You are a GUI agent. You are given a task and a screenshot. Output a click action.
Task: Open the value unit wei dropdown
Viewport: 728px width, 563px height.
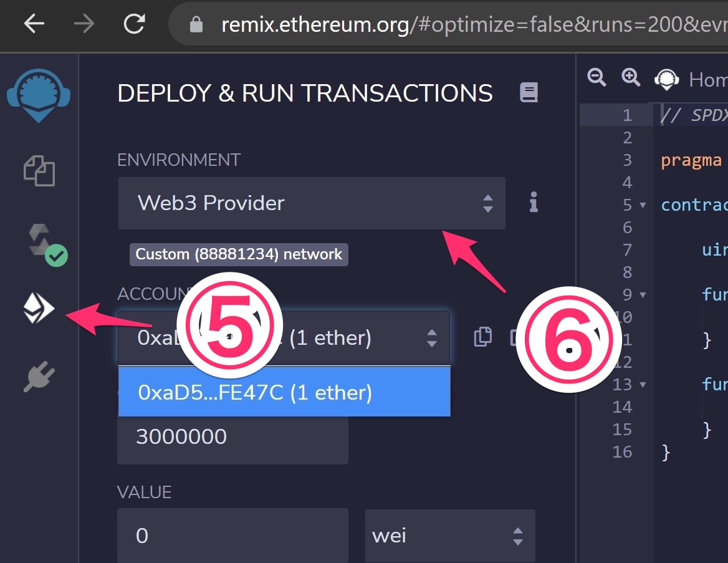coord(450,535)
